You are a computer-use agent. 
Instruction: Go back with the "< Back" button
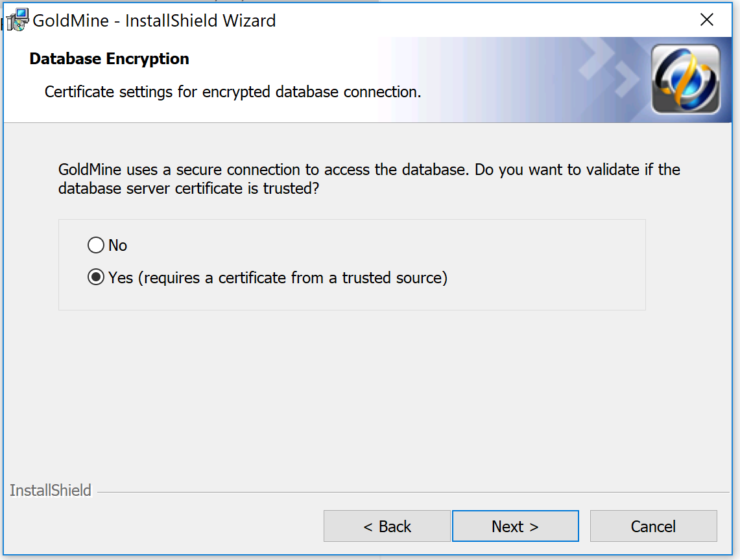coord(387,526)
